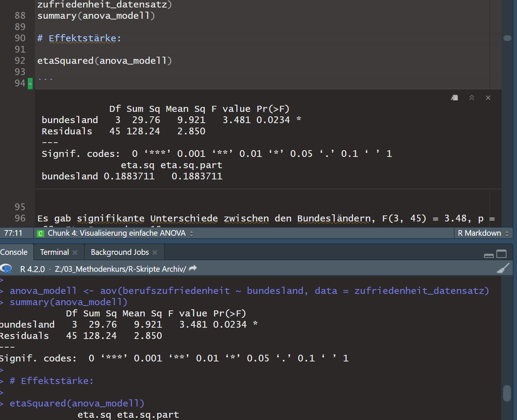
Task: Collapse the chunk output
Action: click(472, 98)
